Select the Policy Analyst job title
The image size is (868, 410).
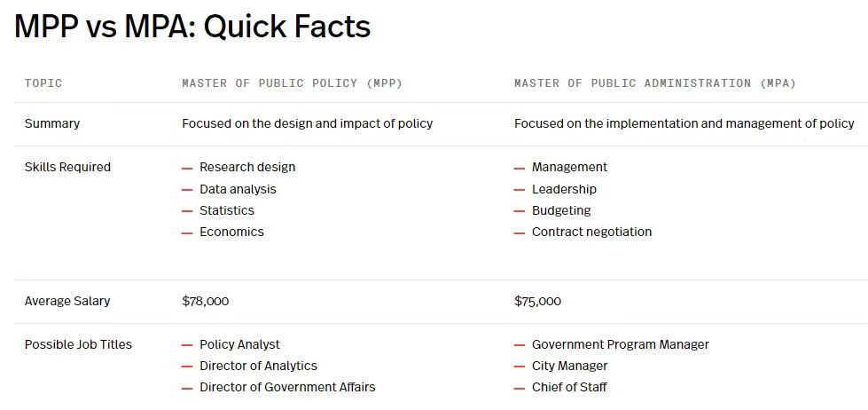[x=239, y=344]
